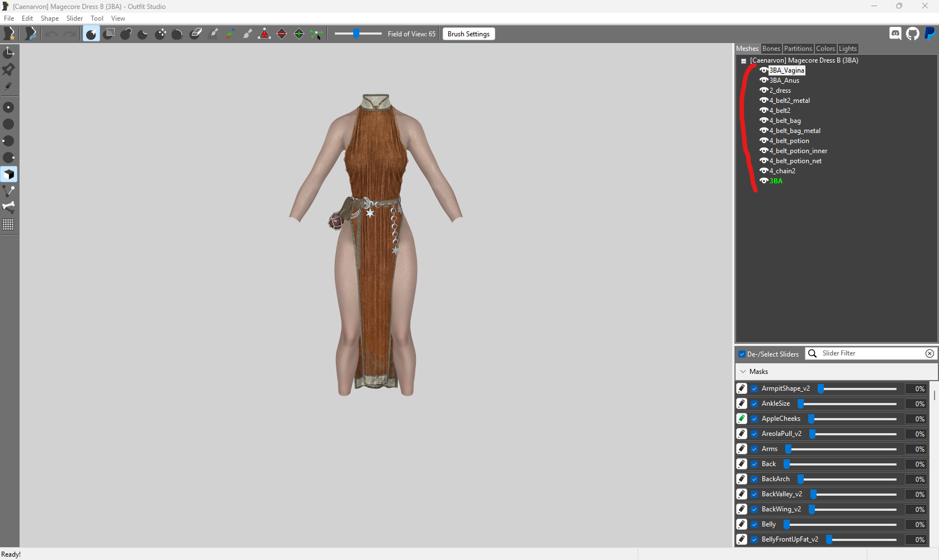The height and width of the screenshot is (560, 939).
Task: Open the File menu
Action: 9,18
